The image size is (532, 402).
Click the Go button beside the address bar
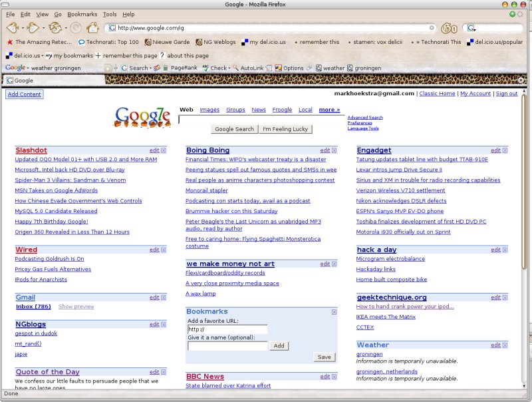[449, 28]
